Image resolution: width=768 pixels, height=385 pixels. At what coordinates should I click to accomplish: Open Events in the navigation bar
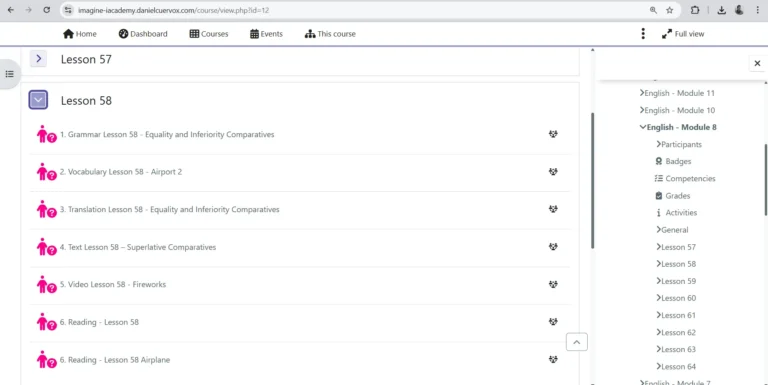coord(266,34)
